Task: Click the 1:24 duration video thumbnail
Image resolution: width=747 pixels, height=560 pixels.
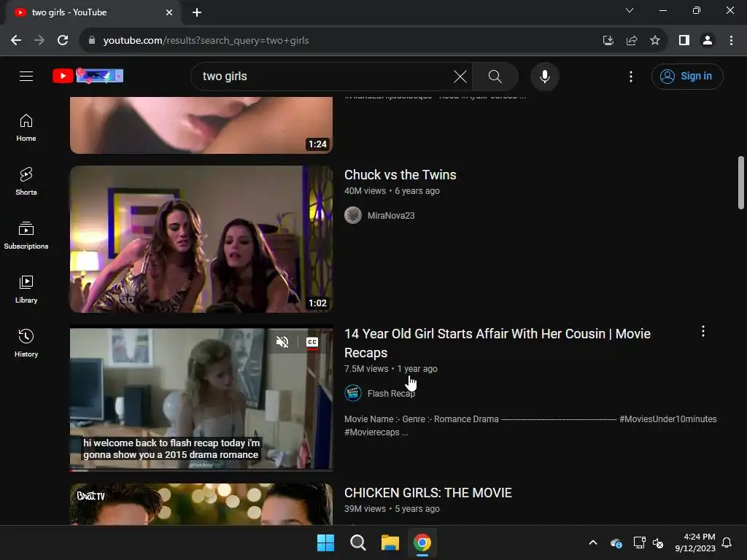Action: coord(201,125)
